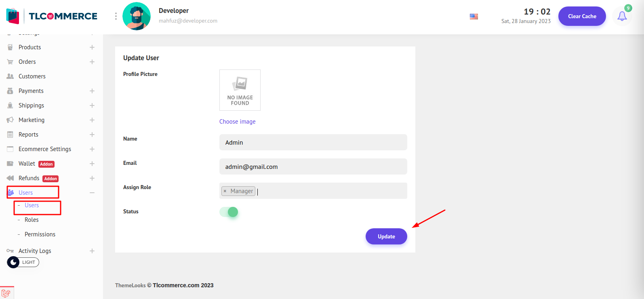Click the Customers sidebar icon

point(10,76)
